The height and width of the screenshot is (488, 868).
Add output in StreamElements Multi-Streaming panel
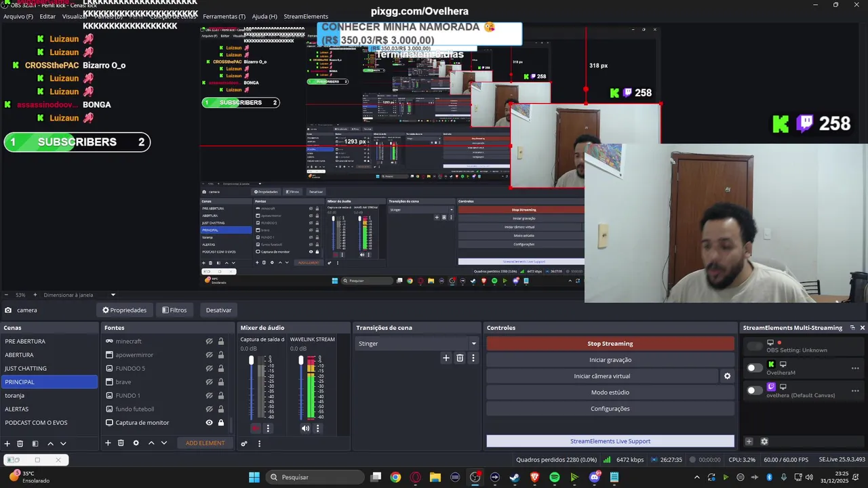[749, 441]
